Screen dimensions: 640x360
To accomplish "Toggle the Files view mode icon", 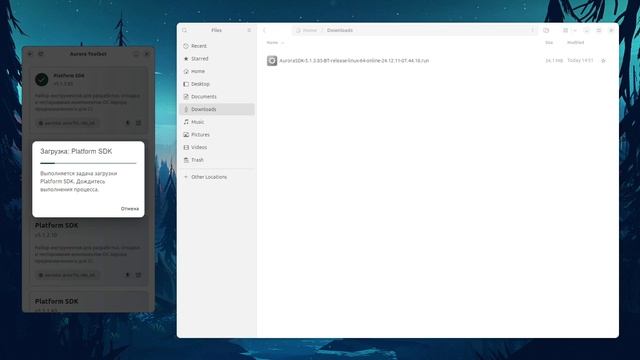I will [565, 30].
